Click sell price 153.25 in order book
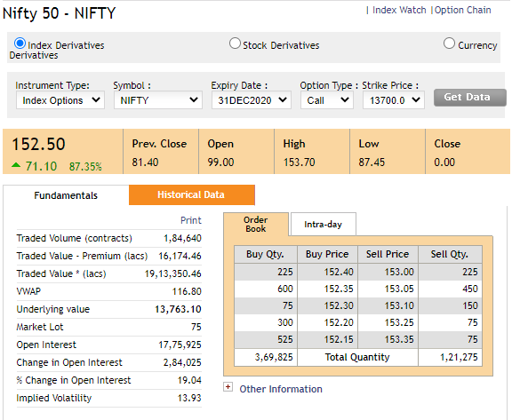This screenshot has height=420, width=512. pos(399,323)
